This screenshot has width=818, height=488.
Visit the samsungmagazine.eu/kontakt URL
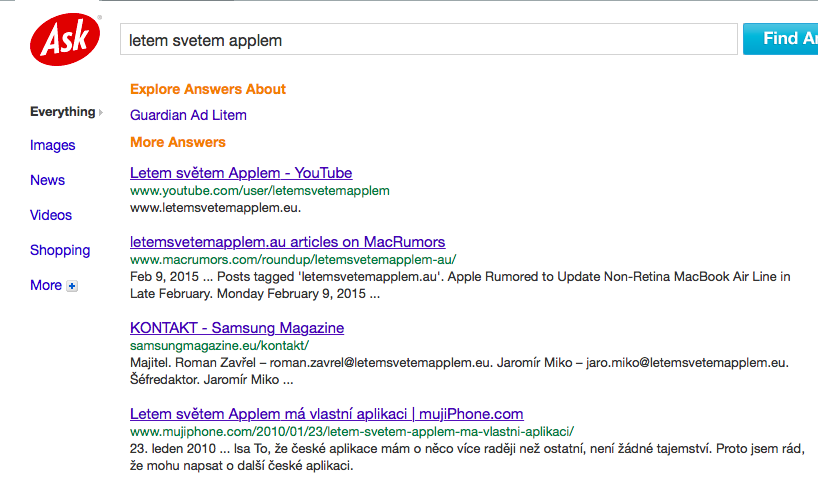[x=220, y=345]
